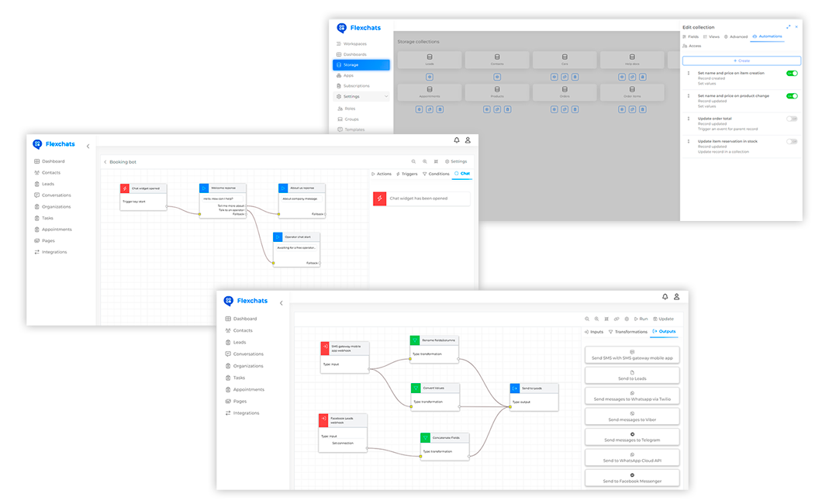Click the database icon on the Products collection card
The width and height of the screenshot is (822, 504).
[497, 89]
